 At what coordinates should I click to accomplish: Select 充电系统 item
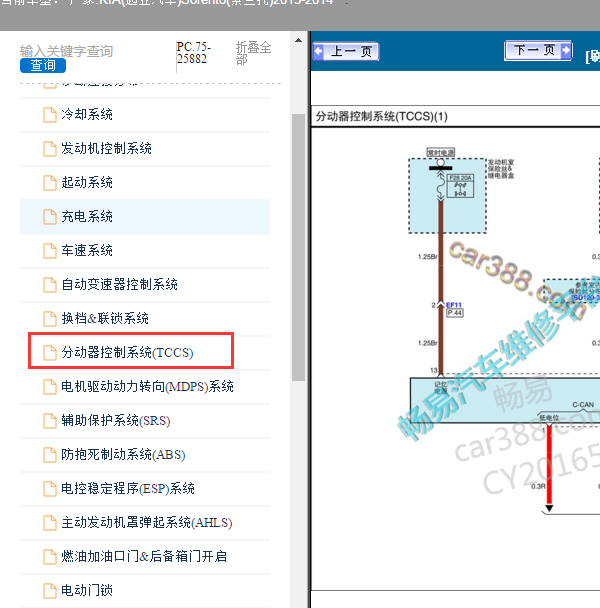pos(86,216)
